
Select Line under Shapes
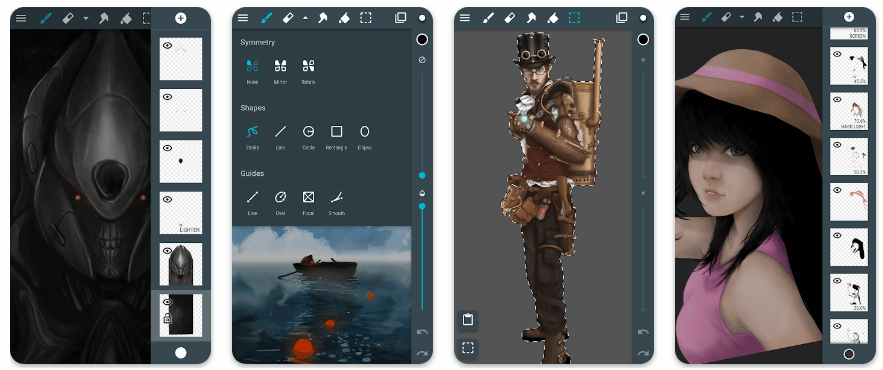[x=280, y=137]
